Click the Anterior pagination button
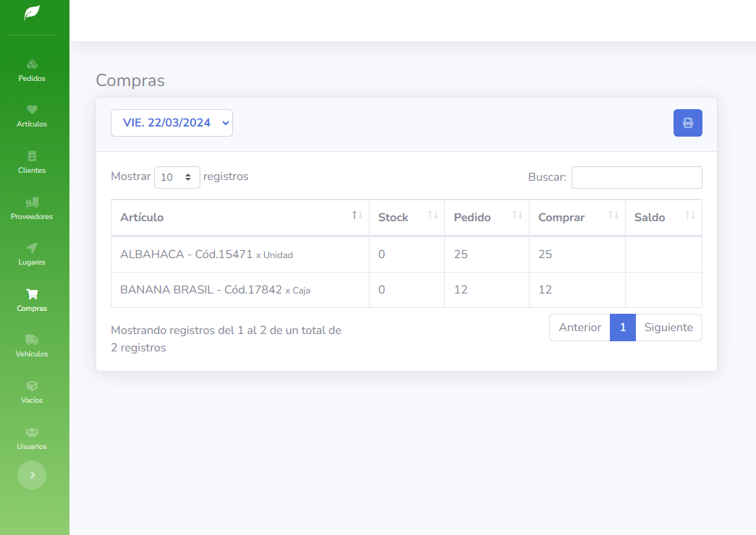 (x=579, y=328)
